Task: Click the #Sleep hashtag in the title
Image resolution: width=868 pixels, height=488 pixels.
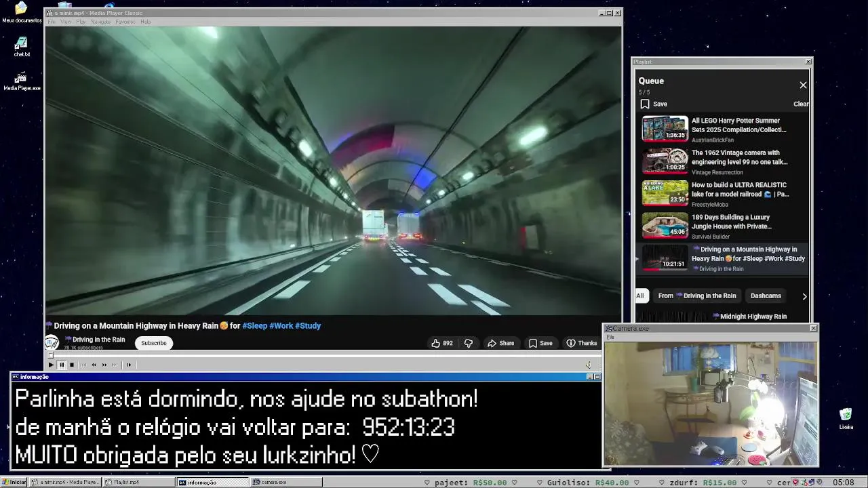Action: tap(255, 326)
